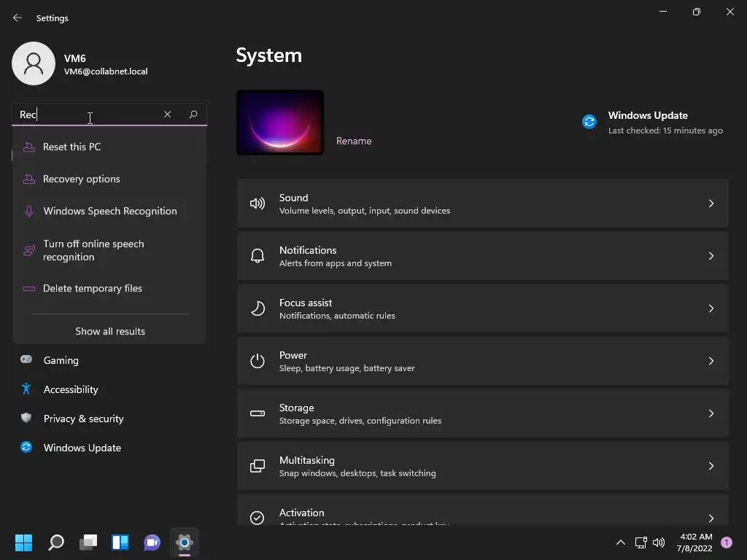The width and height of the screenshot is (747, 560).
Task: Click the VM6 user avatar icon
Action: coord(34,63)
